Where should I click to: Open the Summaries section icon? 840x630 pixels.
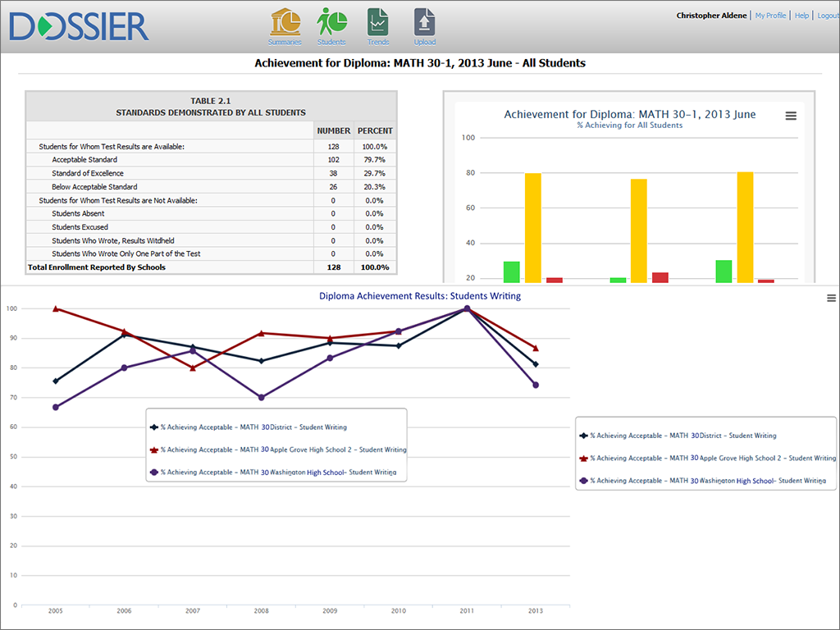(x=285, y=23)
